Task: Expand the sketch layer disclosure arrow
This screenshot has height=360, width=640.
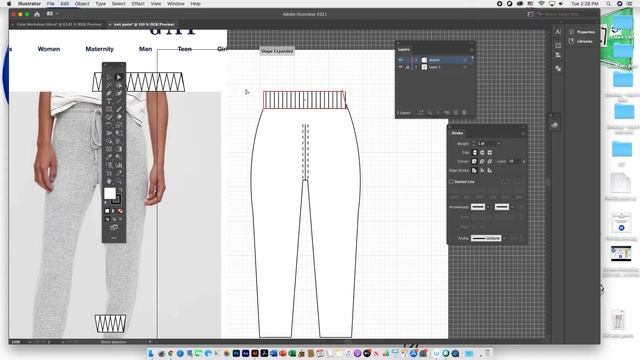Action: 416,60
